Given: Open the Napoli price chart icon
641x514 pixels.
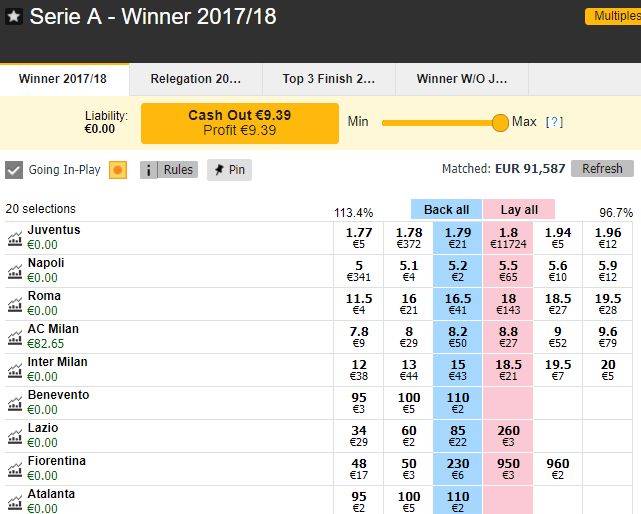Looking at the screenshot, I should (x=15, y=272).
